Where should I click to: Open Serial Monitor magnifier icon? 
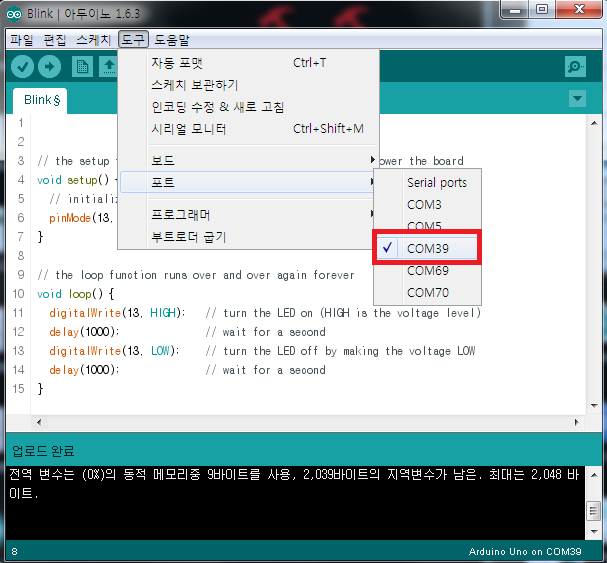(575, 67)
